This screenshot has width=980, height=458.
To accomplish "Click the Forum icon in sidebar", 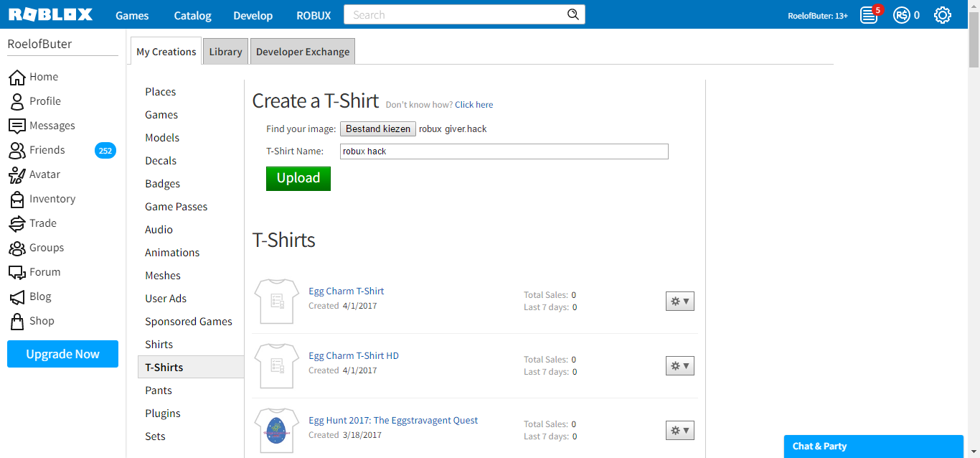I will (17, 272).
